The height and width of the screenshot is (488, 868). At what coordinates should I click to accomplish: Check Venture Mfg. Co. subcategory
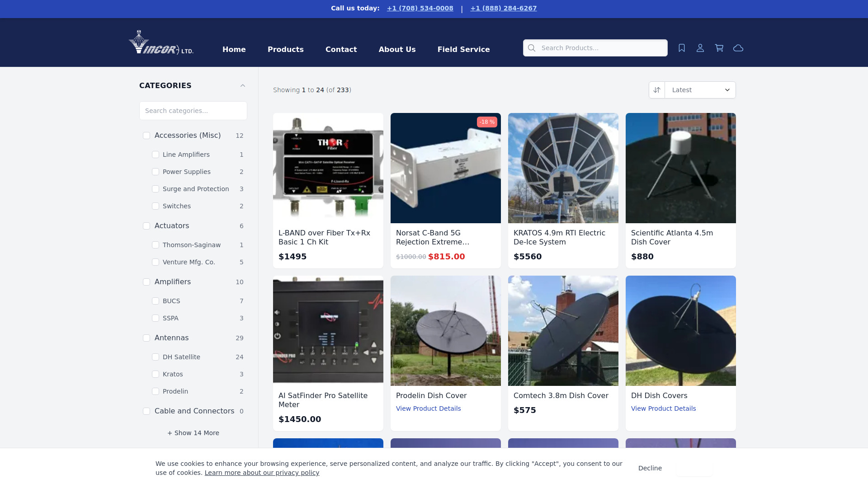[156, 262]
